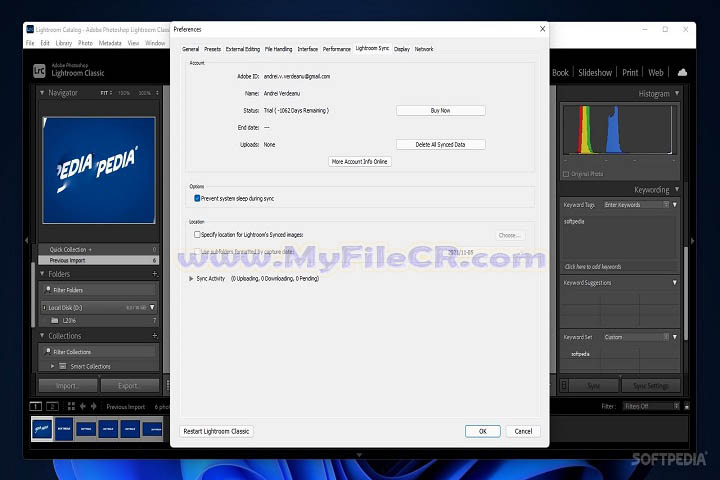
Task: Switch to Grid view icon in filmstrip bar
Action: click(x=71, y=406)
